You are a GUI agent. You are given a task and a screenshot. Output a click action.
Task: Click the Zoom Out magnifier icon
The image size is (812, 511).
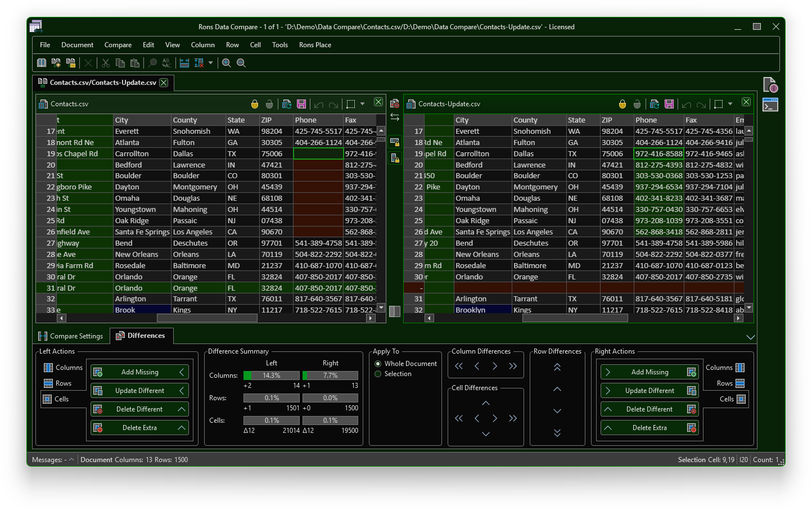tap(241, 63)
